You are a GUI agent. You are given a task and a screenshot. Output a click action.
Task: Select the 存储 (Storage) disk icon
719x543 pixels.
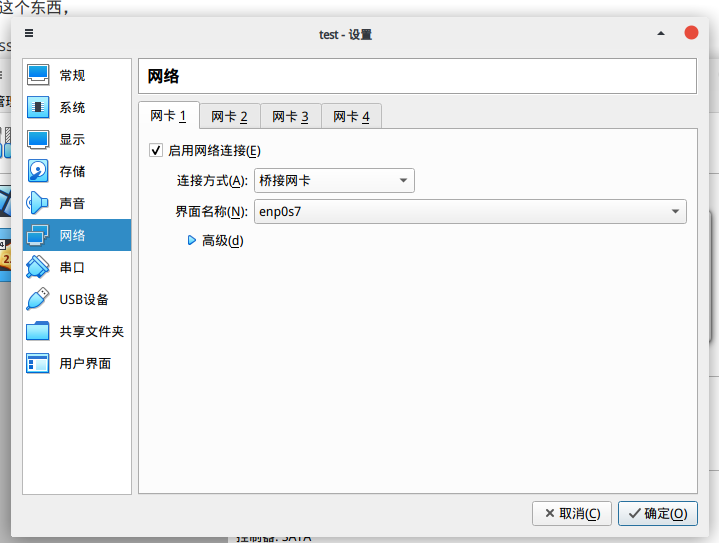38,171
